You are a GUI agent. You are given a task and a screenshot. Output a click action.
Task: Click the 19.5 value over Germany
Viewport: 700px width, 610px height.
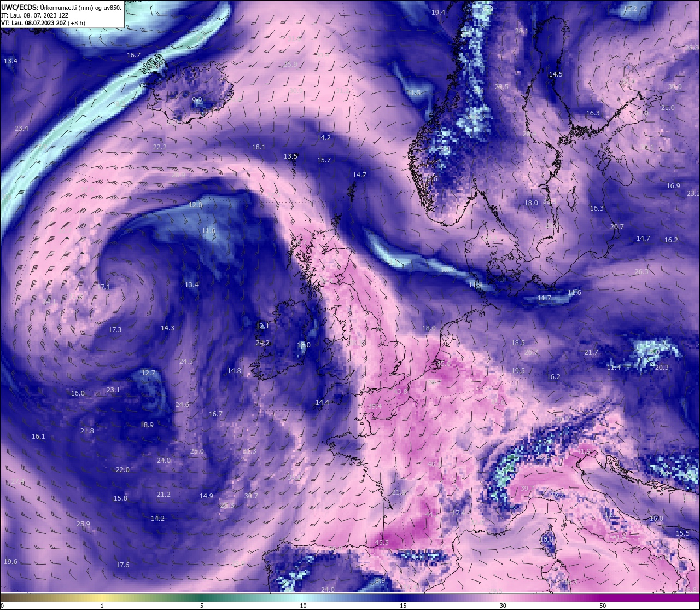tap(518, 370)
